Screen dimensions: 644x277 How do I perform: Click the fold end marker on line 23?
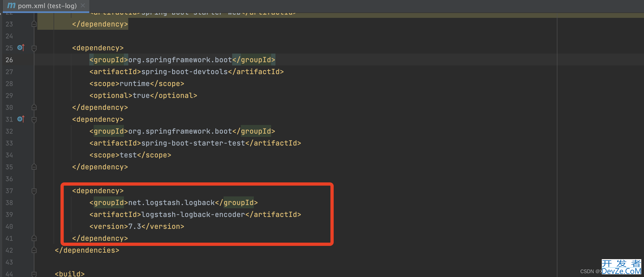[x=34, y=24]
